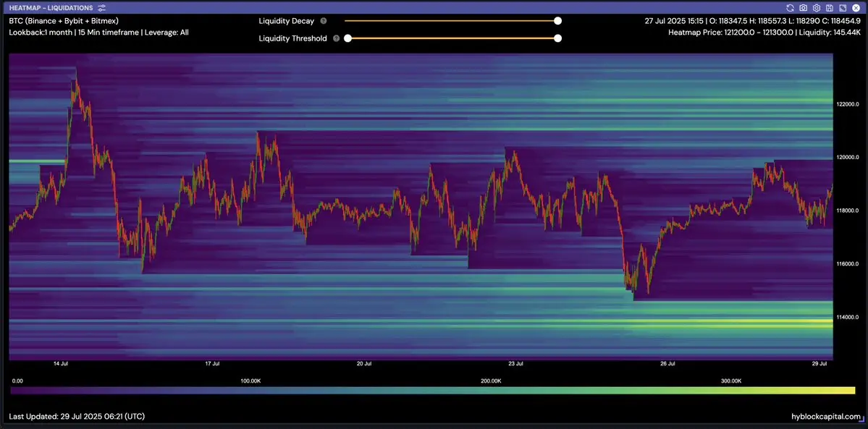Click the Lookback 1 month timeframe text
Image resolution: width=868 pixels, height=429 pixels.
pos(99,33)
